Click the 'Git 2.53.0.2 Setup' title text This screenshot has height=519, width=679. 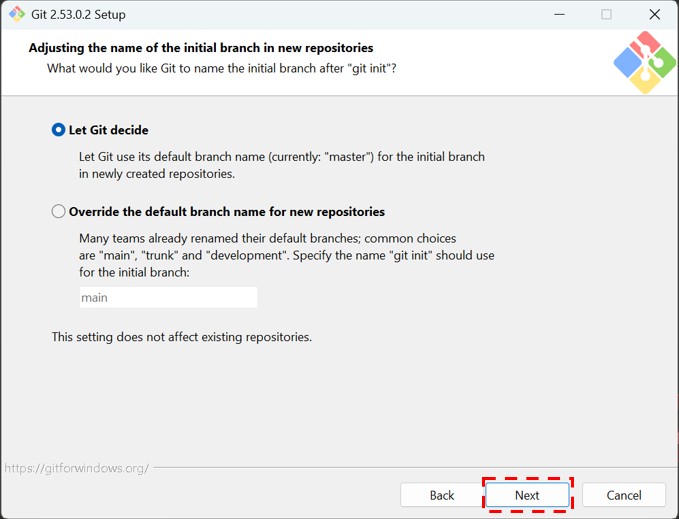click(79, 15)
